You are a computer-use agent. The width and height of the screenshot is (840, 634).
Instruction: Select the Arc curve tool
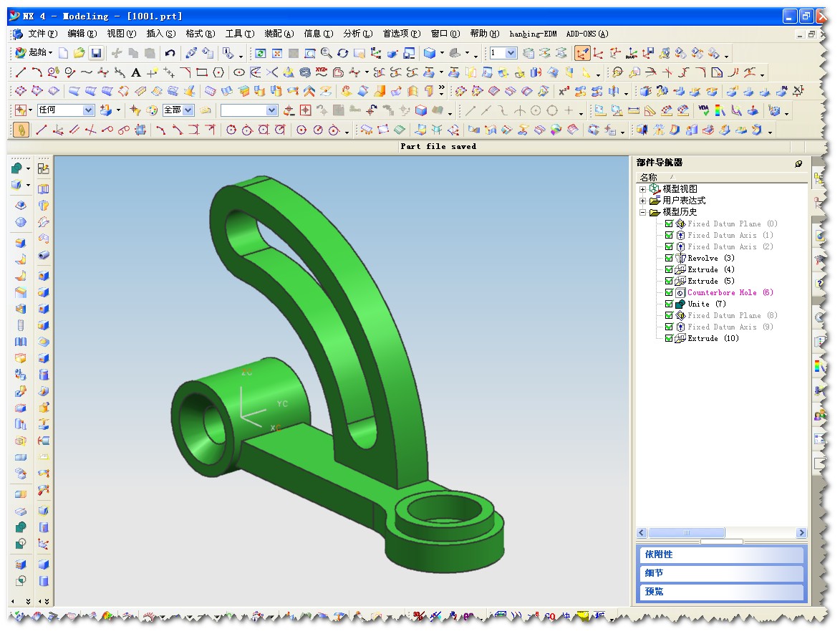37,72
